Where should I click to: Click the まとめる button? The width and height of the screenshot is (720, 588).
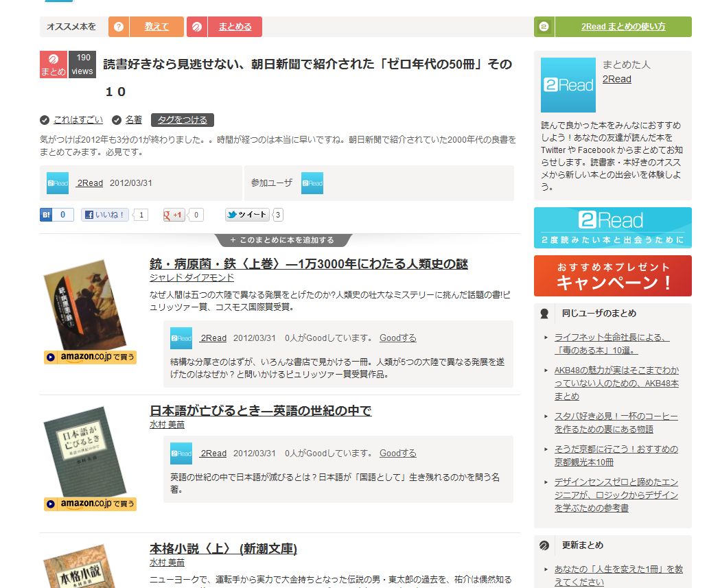[x=235, y=27]
